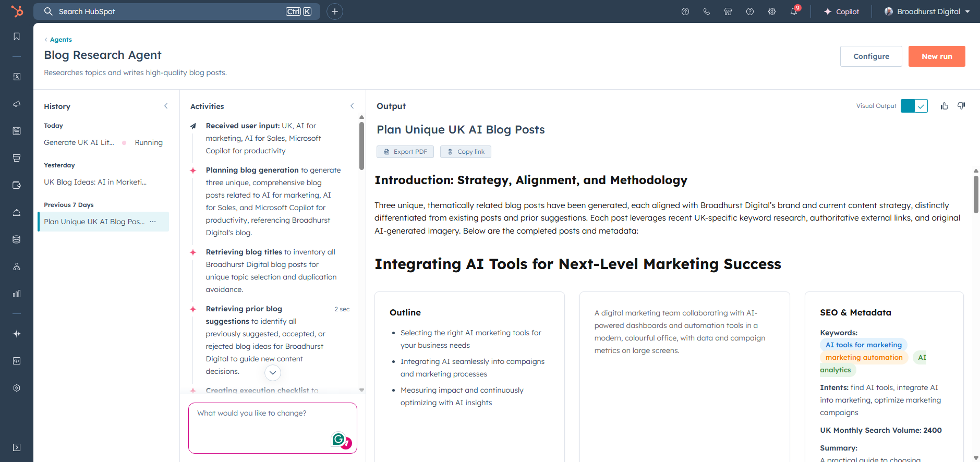Screen dimensions: 980x462
Task: Click 'UK Monthly Search Volume: 2400' text
Action: [881, 430]
